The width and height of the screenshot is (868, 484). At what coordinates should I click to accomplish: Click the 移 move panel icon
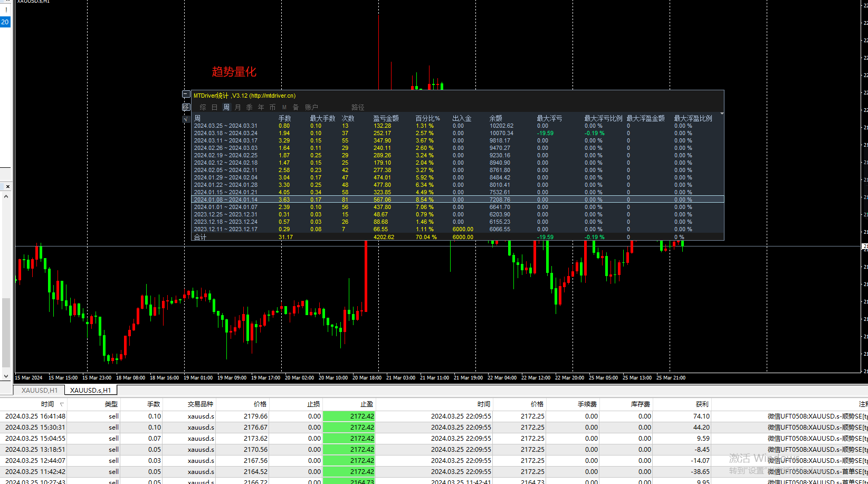(x=186, y=107)
